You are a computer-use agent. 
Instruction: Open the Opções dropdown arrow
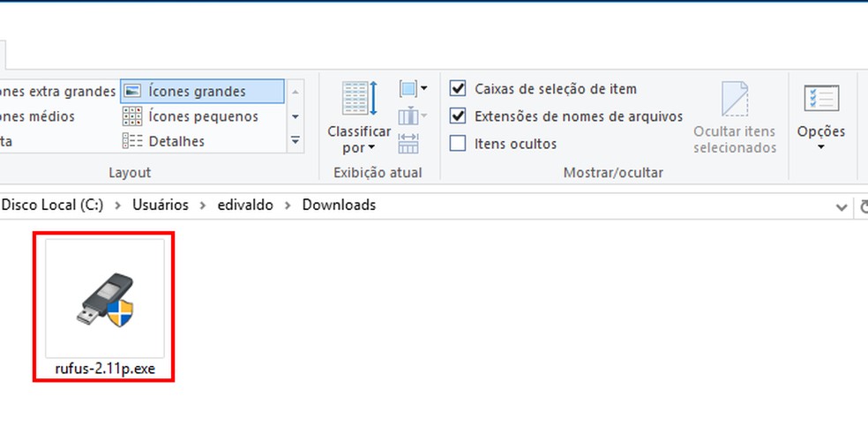pyautogui.click(x=821, y=147)
